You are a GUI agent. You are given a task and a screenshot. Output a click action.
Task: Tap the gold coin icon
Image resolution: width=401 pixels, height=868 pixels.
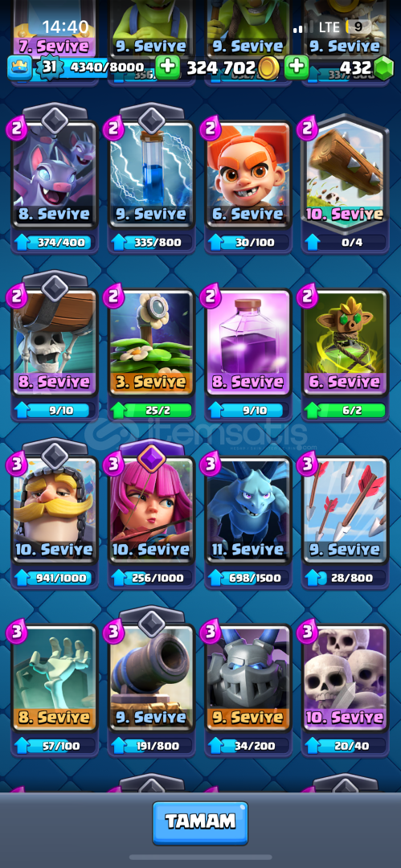[268, 68]
